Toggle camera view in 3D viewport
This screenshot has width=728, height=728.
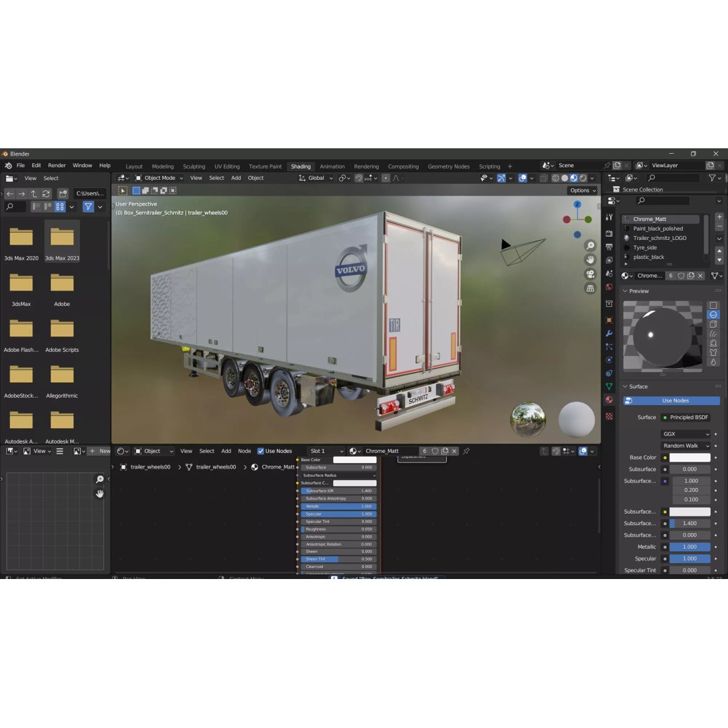click(x=590, y=274)
